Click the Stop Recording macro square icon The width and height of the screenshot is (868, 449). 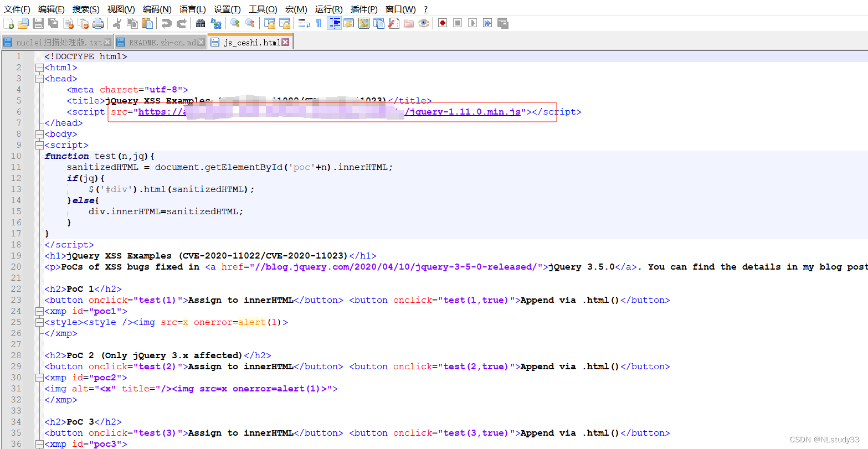click(458, 23)
